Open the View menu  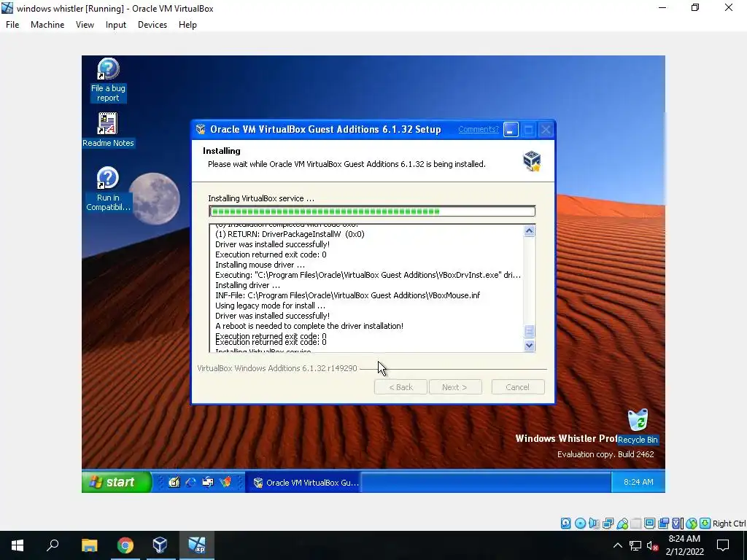point(85,25)
